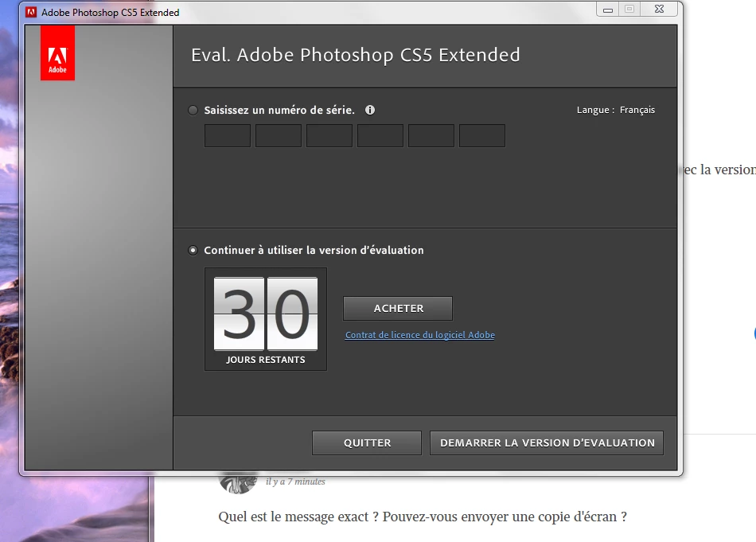Screen dimensions: 756x542
Task: Click the second serial number field
Action: tap(279, 135)
